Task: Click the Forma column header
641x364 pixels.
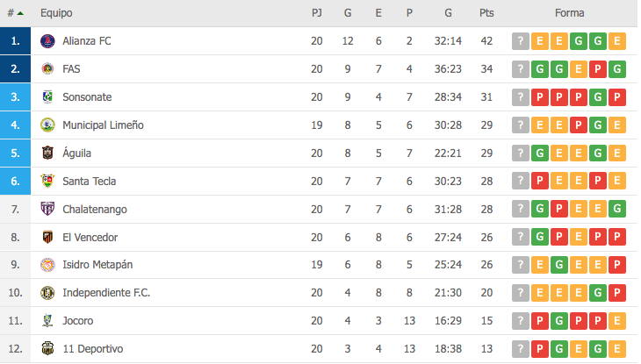Action: [x=570, y=13]
